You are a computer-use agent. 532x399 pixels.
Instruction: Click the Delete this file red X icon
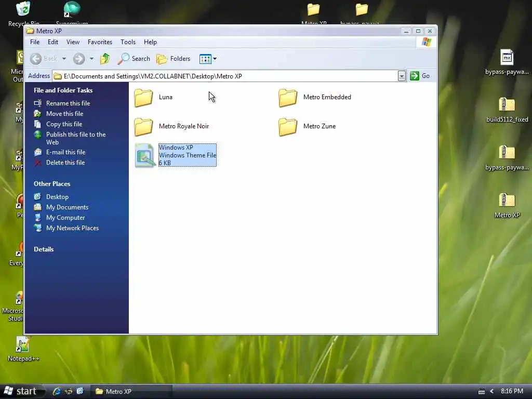37,163
